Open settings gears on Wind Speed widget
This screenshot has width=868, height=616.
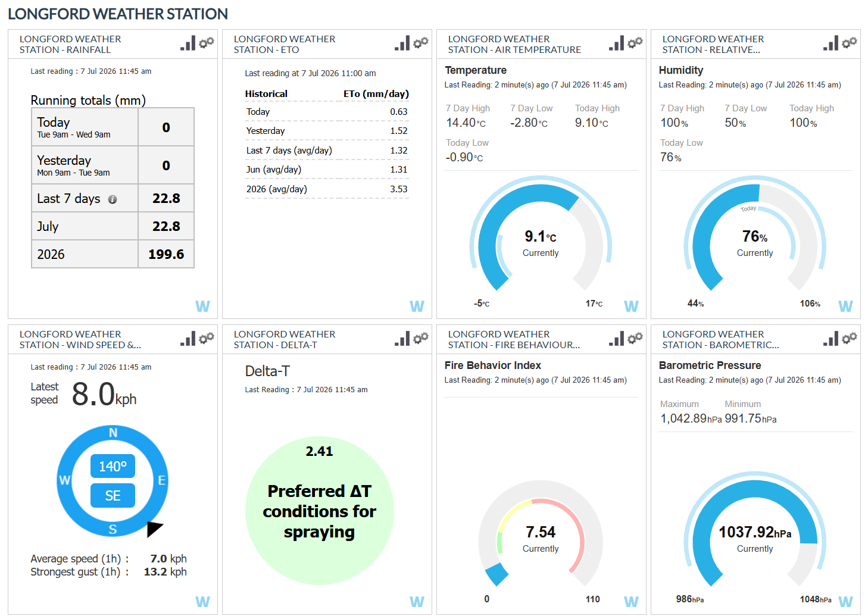(207, 338)
